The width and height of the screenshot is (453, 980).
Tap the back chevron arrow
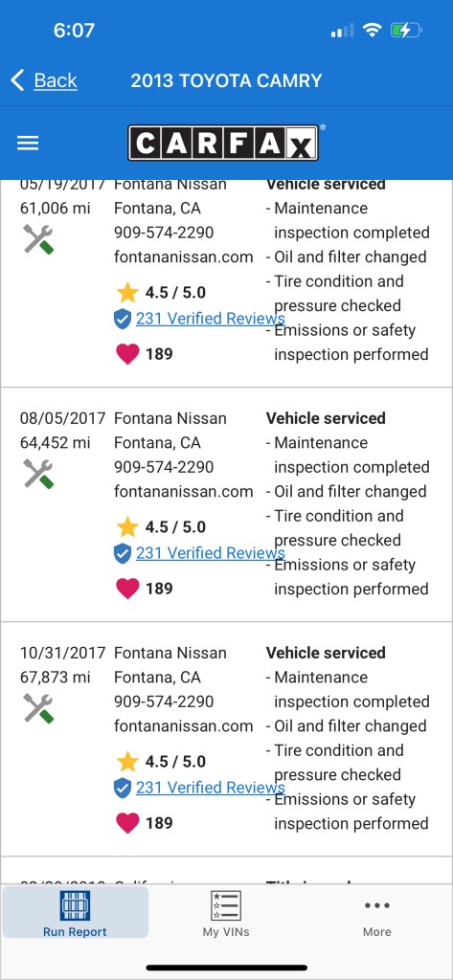point(17,80)
